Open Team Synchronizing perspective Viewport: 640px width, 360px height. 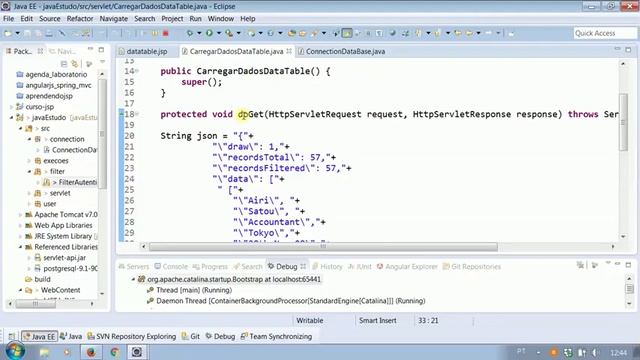tap(276, 336)
